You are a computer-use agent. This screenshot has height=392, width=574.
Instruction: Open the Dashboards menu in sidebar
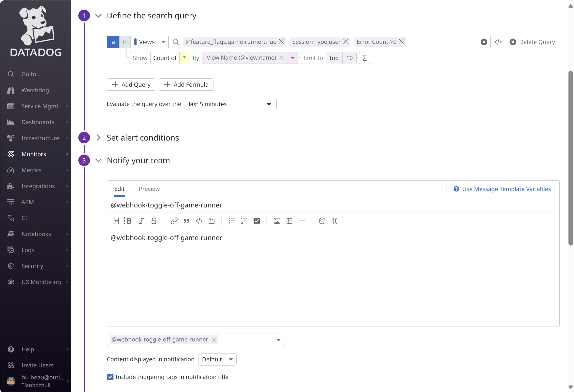pyautogui.click(x=37, y=122)
